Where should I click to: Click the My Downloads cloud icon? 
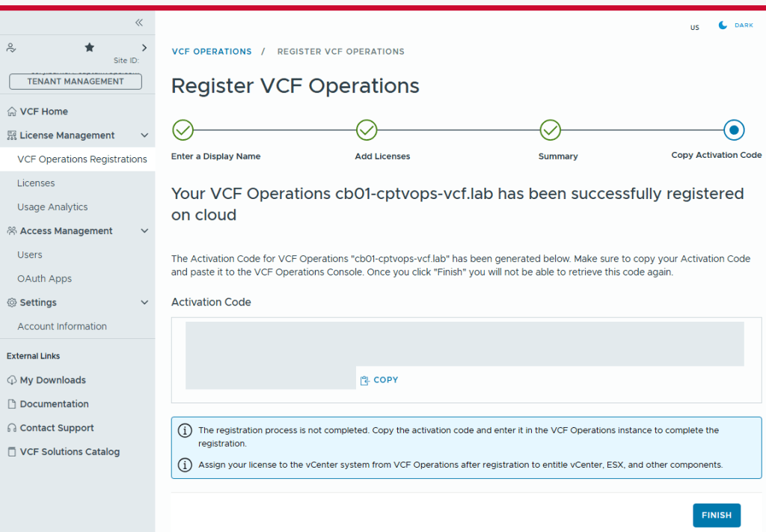point(11,380)
